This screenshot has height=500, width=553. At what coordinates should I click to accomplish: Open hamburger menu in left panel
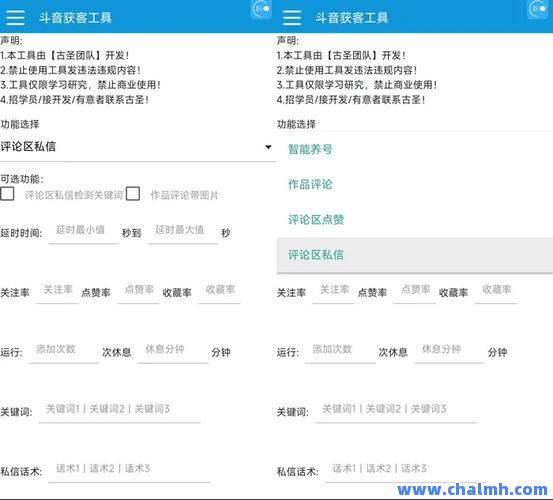(x=16, y=17)
